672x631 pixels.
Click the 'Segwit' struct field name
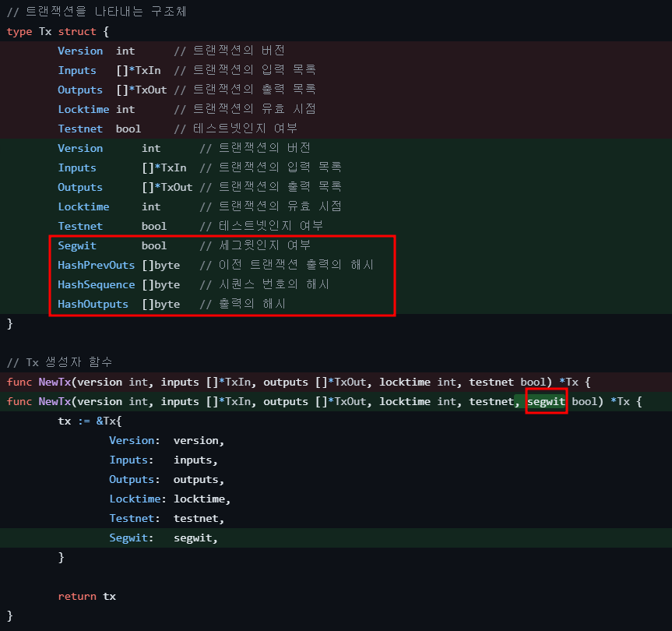pyautogui.click(x=77, y=245)
